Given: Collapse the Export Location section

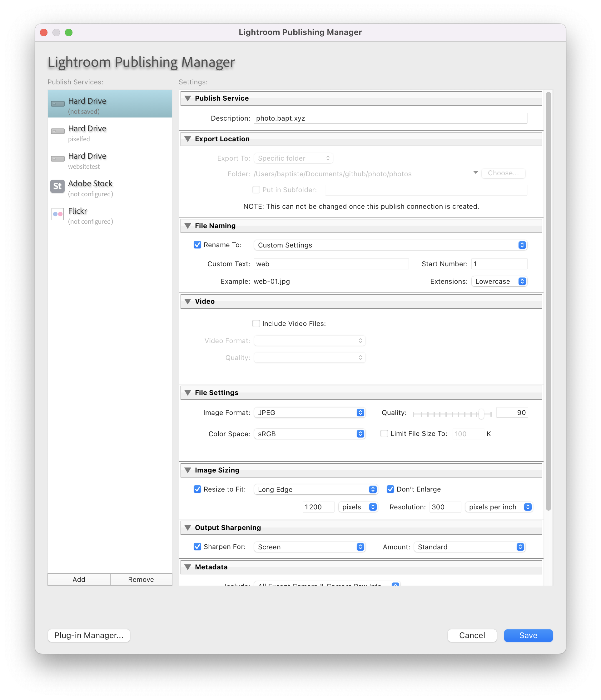Looking at the screenshot, I should [188, 139].
